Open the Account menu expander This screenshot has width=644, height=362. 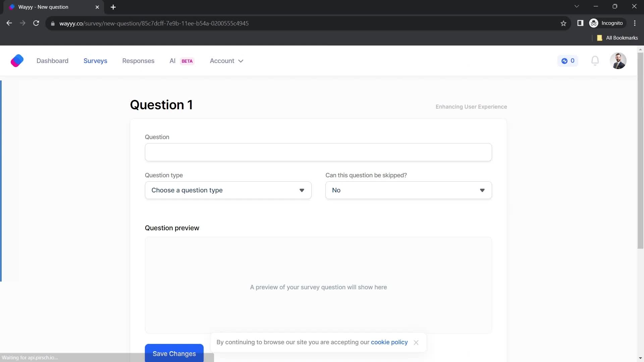(240, 61)
